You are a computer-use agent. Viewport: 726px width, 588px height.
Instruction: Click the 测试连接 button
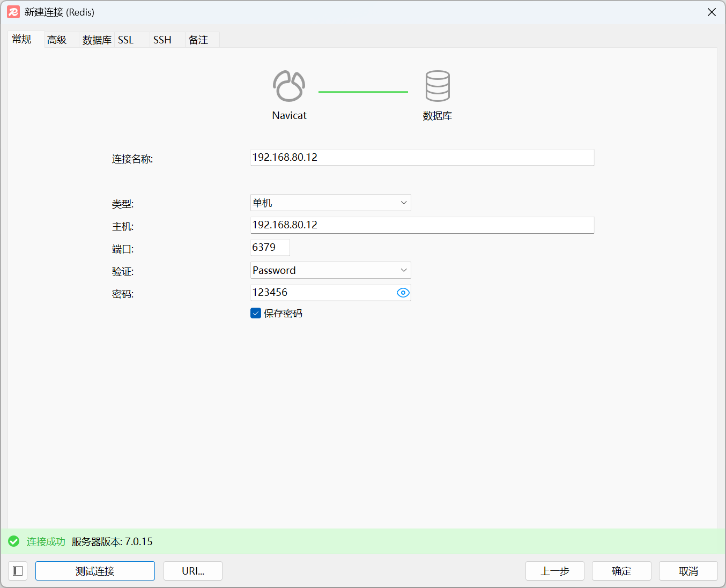tap(95, 571)
